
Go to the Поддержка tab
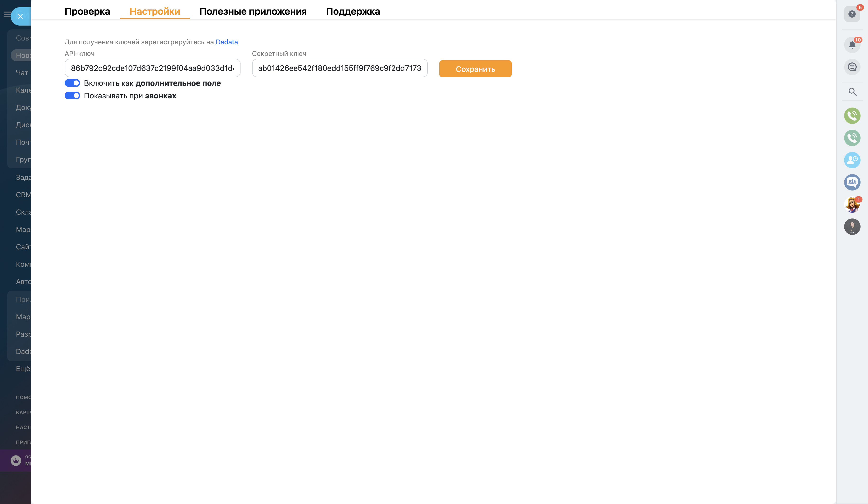tap(353, 11)
